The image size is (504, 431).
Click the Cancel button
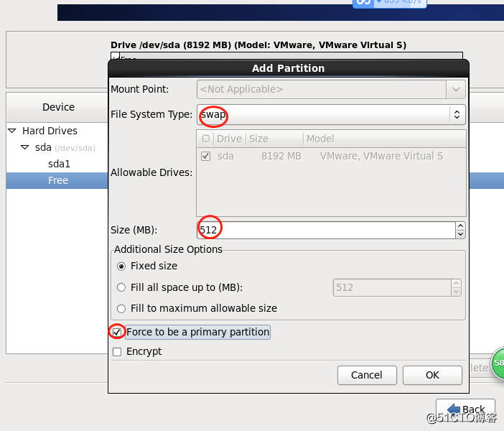click(x=367, y=375)
